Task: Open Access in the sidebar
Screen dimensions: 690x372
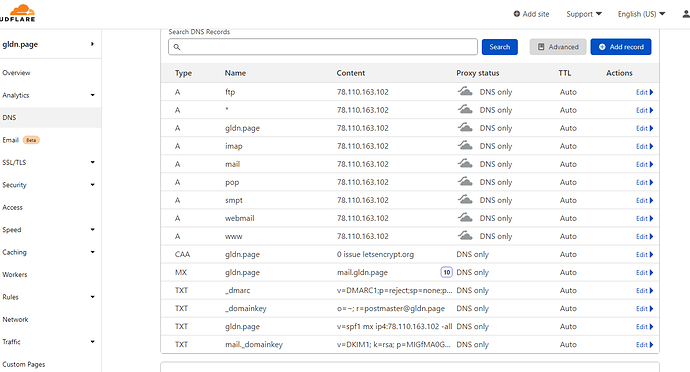Action: click(12, 207)
